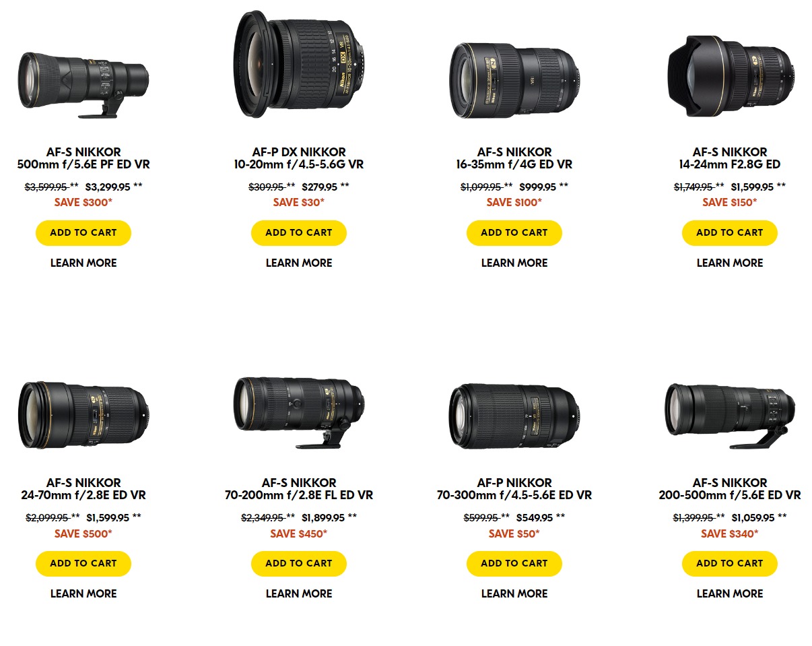The image size is (812, 646).
Task: Open the 500mm f/5.6E PF lens photo
Action: 83,81
